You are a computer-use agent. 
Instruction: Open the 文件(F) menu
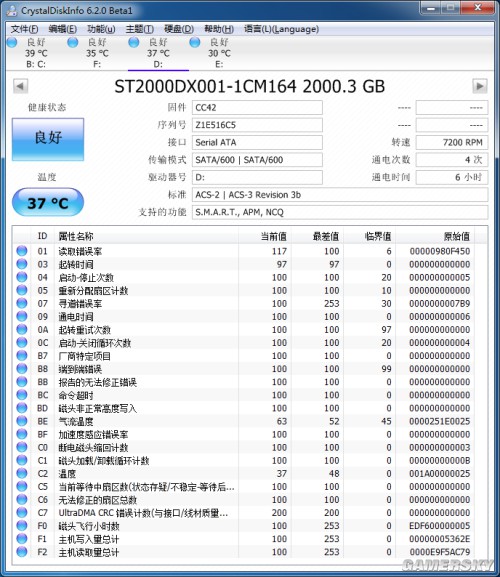tap(24, 29)
